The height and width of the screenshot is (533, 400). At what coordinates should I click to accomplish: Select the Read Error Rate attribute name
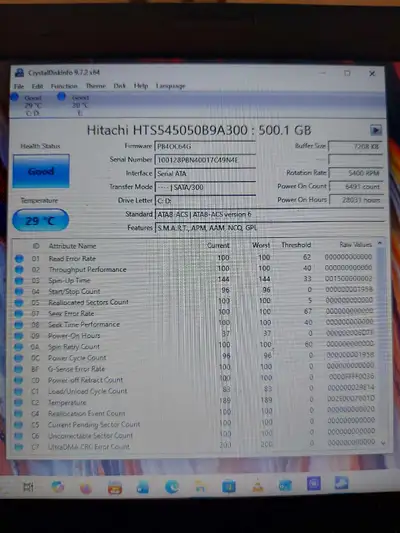(72, 259)
